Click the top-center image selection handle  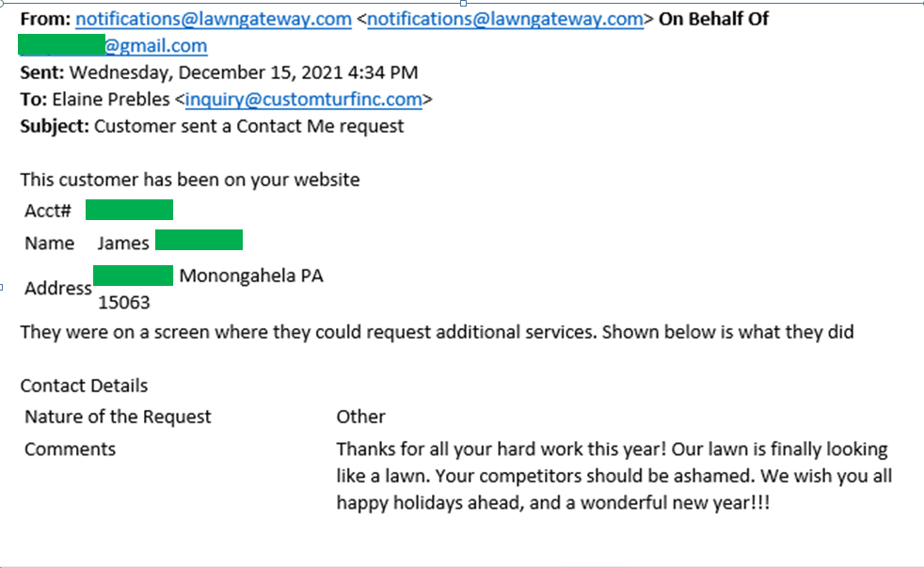[463, 3]
